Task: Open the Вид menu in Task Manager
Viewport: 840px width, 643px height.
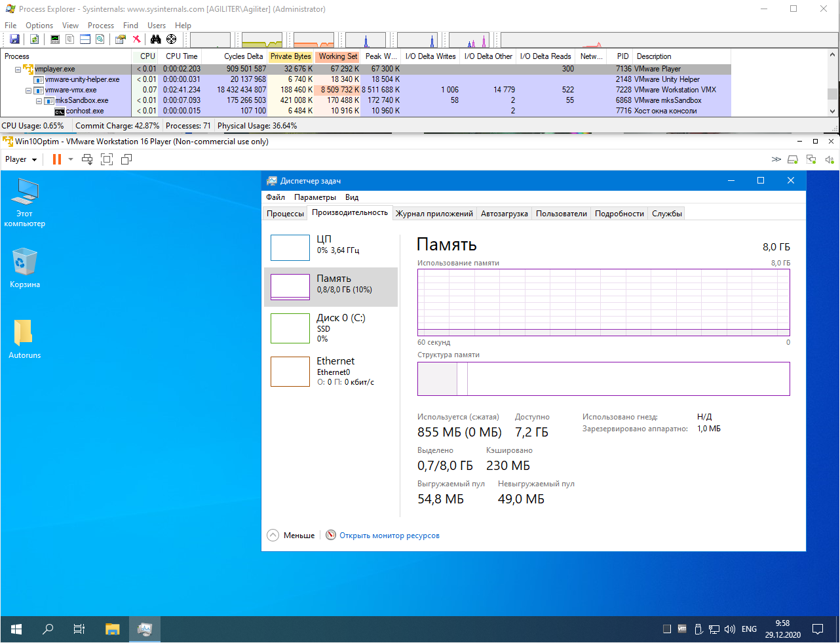Action: point(352,197)
